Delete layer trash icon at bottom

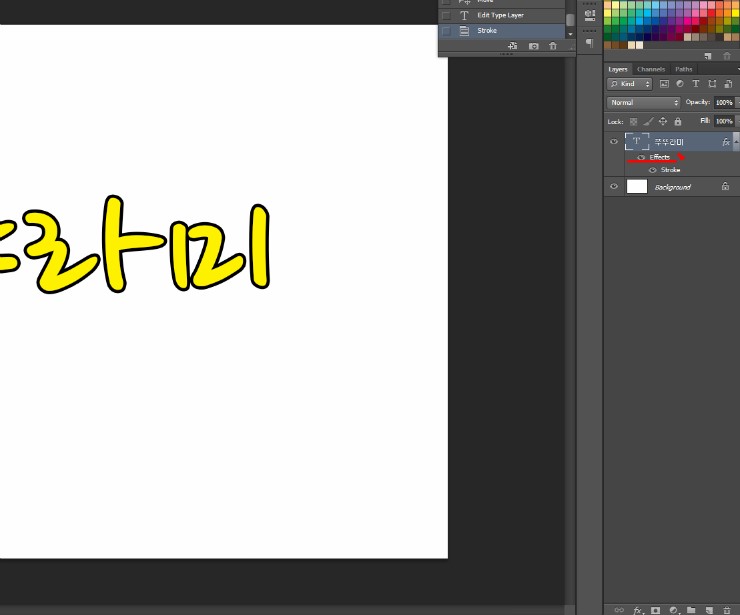(727, 610)
